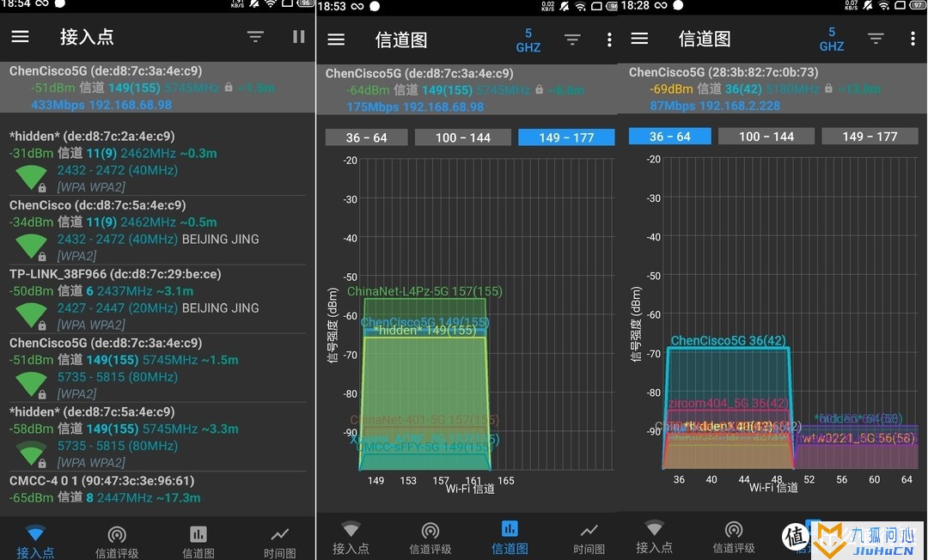Open 时间图 tab in left screen bottom bar
The height and width of the screenshot is (560, 928).
click(x=279, y=541)
